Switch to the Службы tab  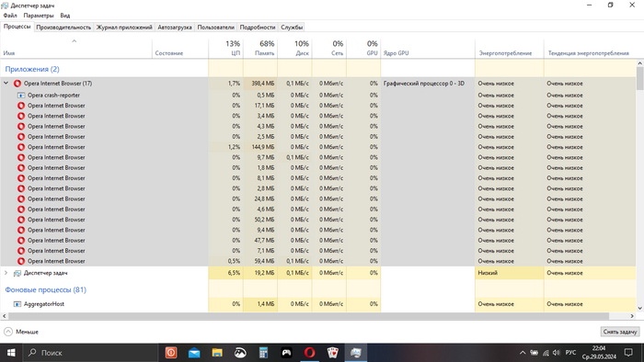point(292,27)
